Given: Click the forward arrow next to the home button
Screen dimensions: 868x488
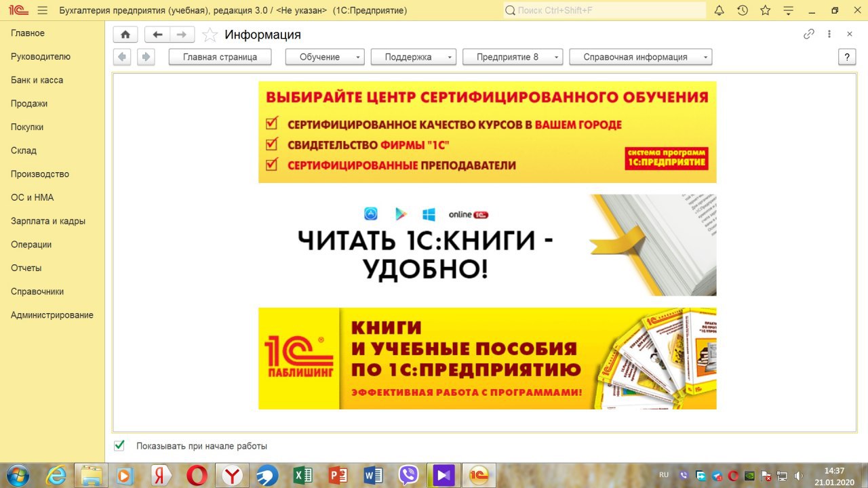Looking at the screenshot, I should [x=182, y=35].
